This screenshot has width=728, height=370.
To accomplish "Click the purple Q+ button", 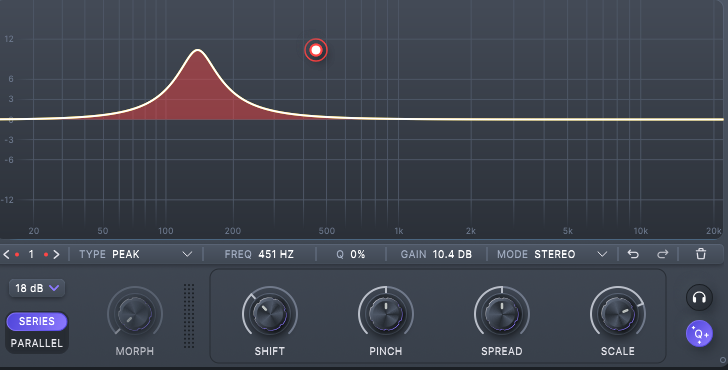I will [699, 333].
